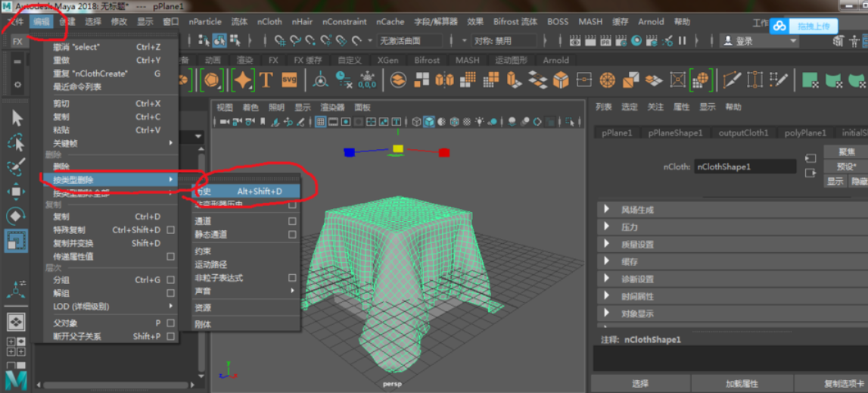Click the yellow center manipulator handle

pos(397,148)
